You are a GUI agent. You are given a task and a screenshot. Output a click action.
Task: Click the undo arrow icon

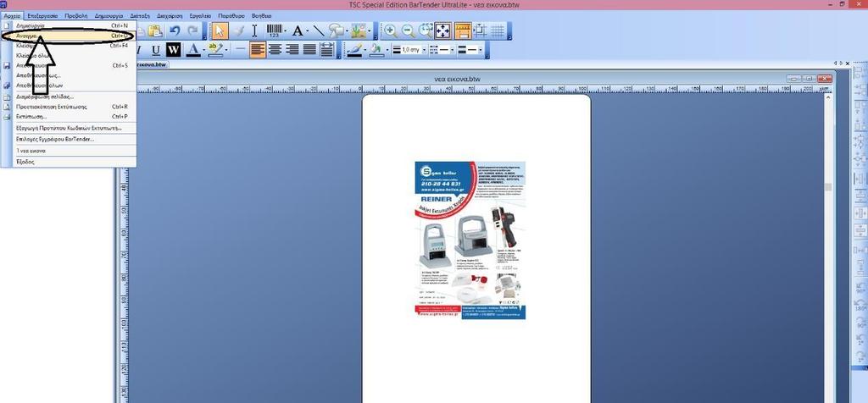coord(175,31)
